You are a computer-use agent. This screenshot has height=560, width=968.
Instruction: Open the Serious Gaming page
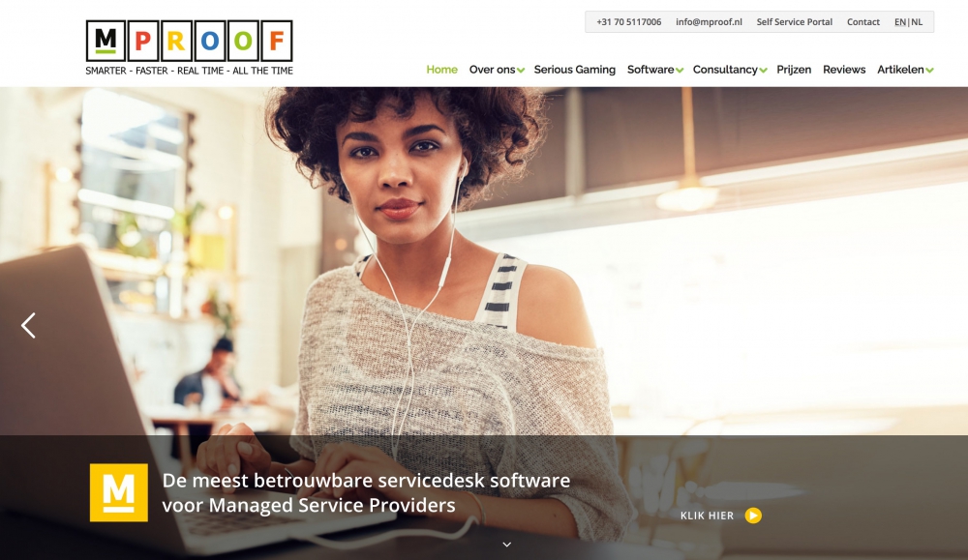click(x=575, y=70)
